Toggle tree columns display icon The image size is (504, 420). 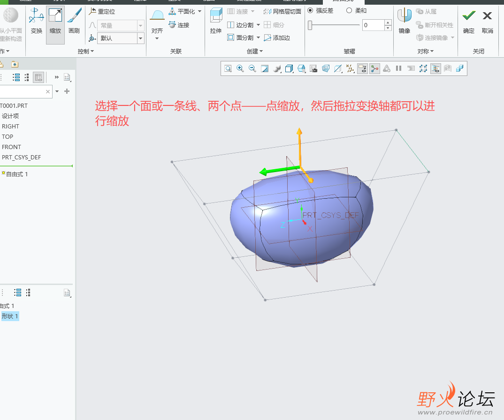(x=38, y=77)
